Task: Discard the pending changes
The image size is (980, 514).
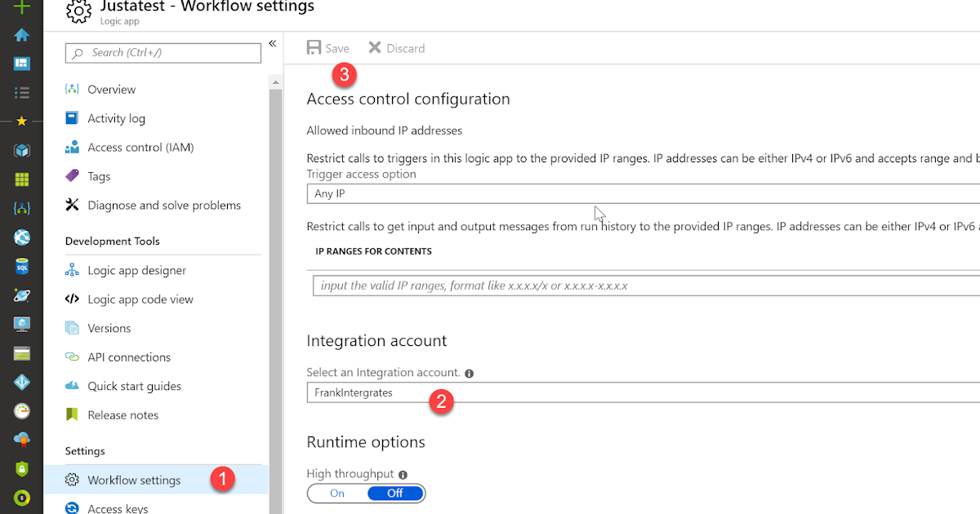Action: coord(395,47)
